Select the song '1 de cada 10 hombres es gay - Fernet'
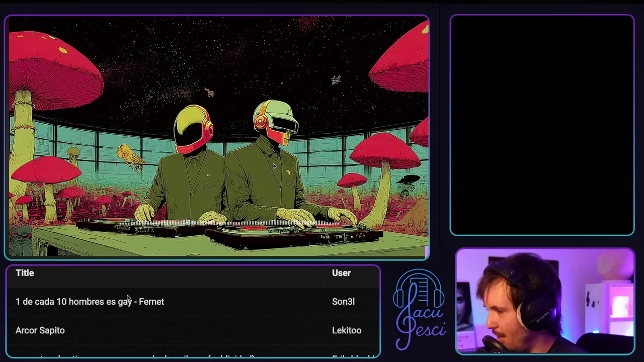644x362 pixels. coord(90,302)
